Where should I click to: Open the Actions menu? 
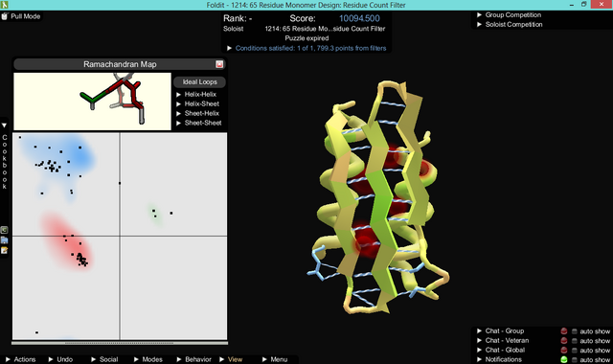[x=21, y=359]
